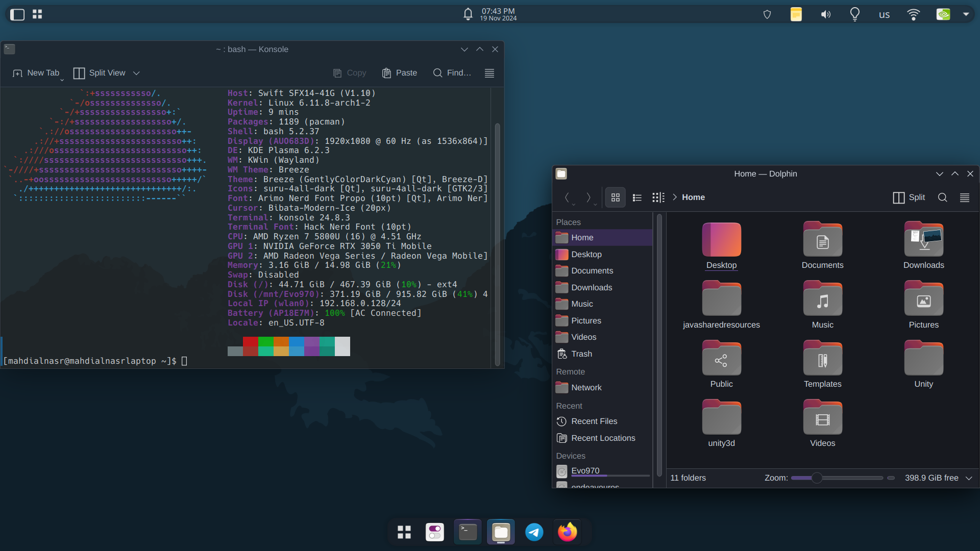Click the Split button in Dolphin
This screenshot has height=551, width=980.
(x=909, y=197)
